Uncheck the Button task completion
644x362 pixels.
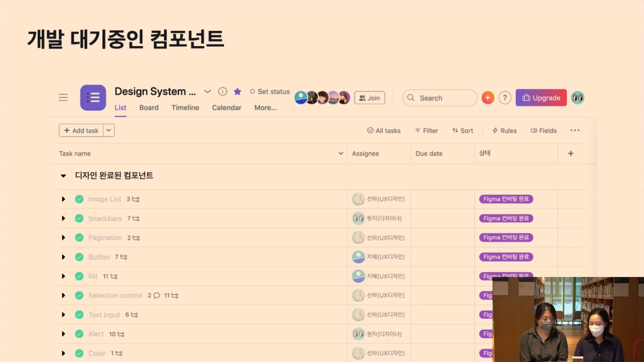pyautogui.click(x=79, y=257)
